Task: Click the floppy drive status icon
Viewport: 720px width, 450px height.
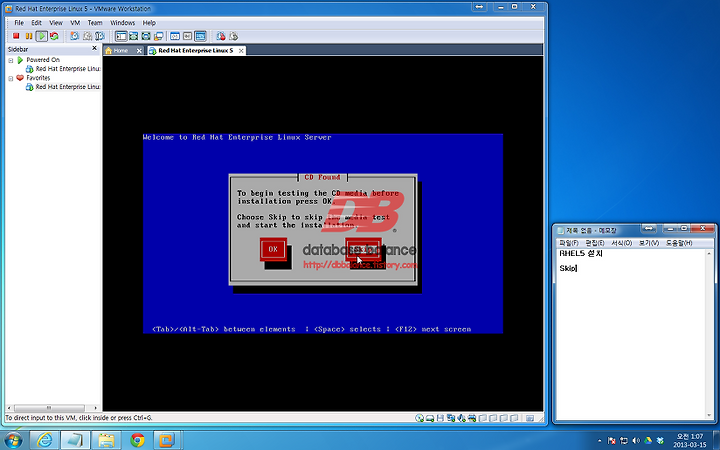Action: [x=440, y=418]
